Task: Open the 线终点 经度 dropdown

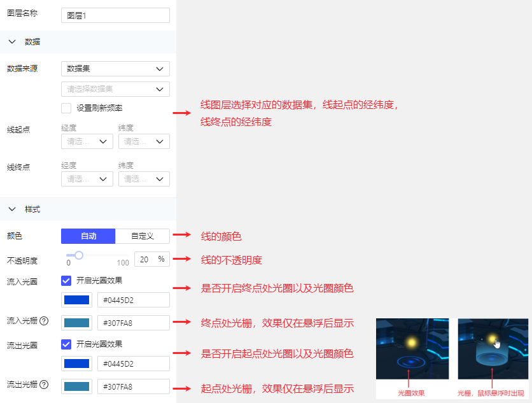Action: pos(87,179)
